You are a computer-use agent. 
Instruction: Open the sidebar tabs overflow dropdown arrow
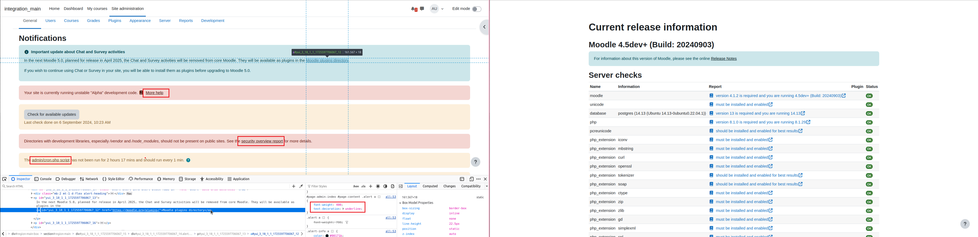pos(487,186)
